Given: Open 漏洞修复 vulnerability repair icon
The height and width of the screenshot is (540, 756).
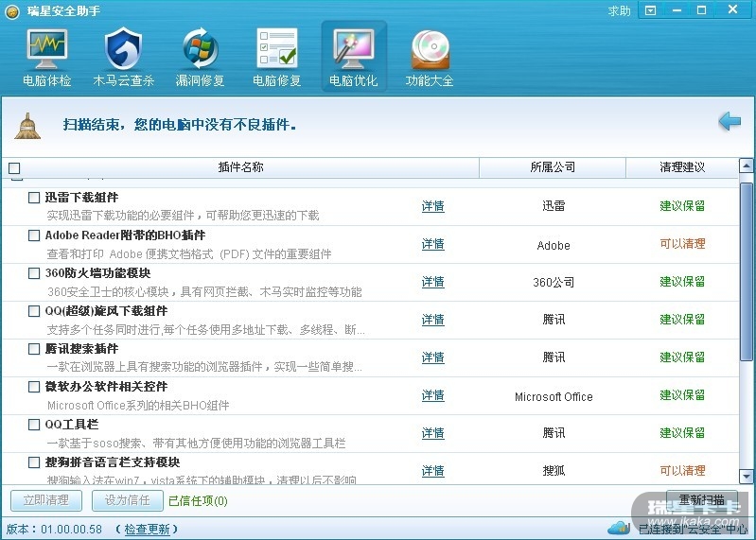Looking at the screenshot, I should [x=200, y=58].
